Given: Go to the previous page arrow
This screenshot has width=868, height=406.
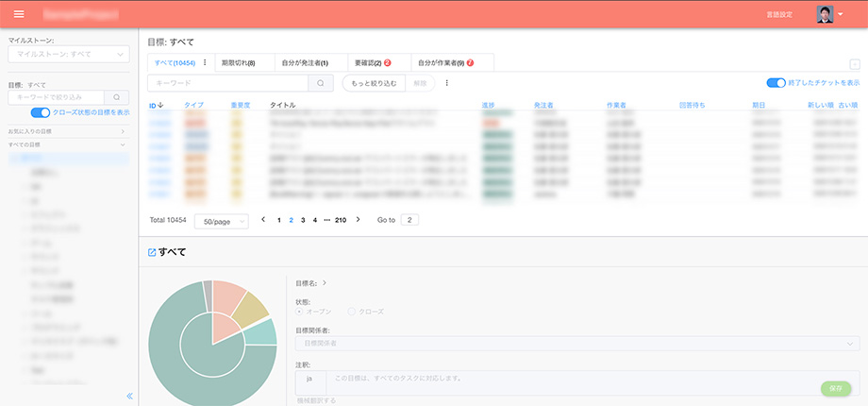Looking at the screenshot, I should point(263,220).
